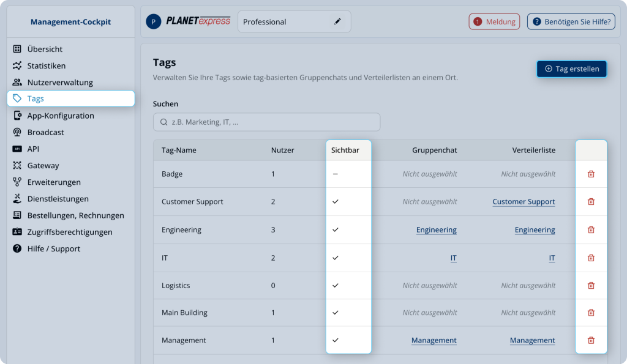Click the pencil edit icon beside Professional
The width and height of the screenshot is (627, 364).
pos(337,21)
